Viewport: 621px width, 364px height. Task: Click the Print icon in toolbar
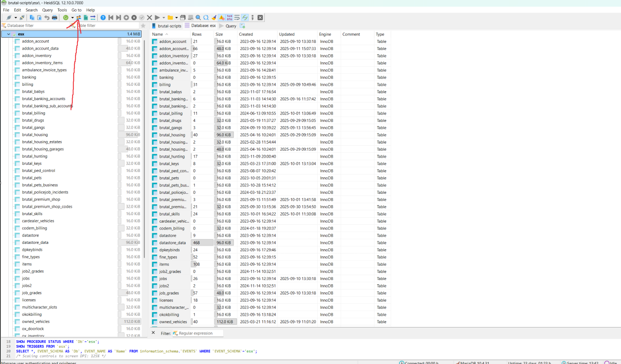click(54, 17)
